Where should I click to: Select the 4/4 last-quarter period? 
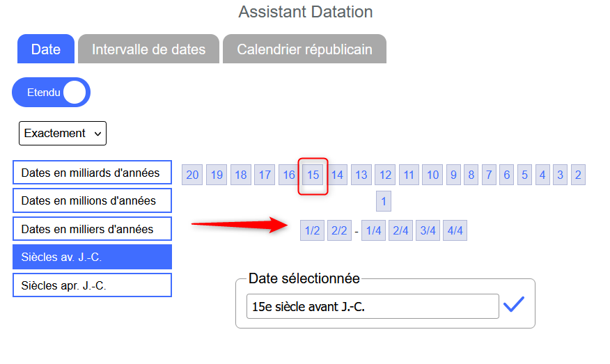[x=455, y=231]
